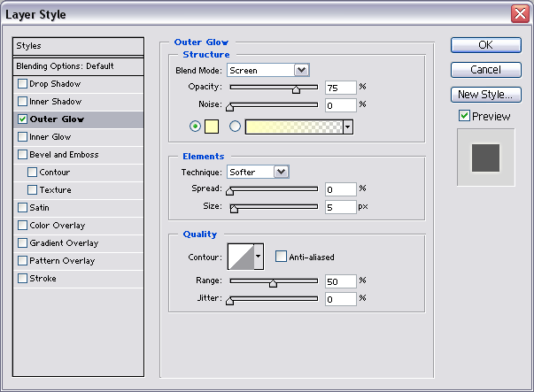Select the gradient glow radio button

coord(235,127)
